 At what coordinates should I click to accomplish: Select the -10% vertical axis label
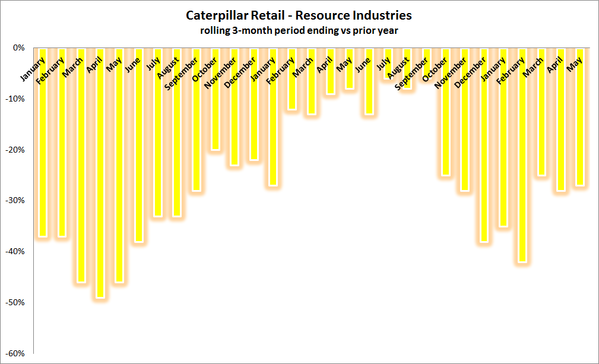15,99
